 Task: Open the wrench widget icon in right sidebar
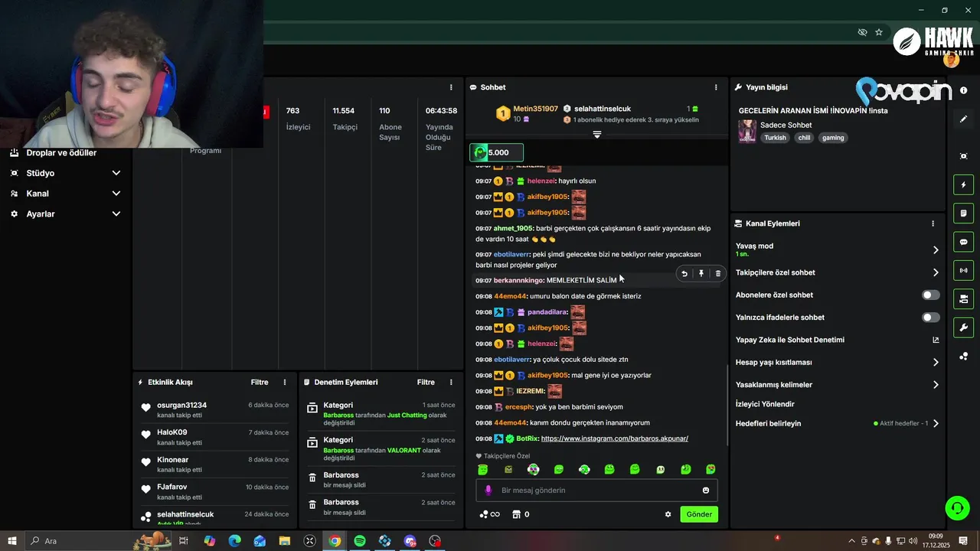pyautogui.click(x=963, y=328)
